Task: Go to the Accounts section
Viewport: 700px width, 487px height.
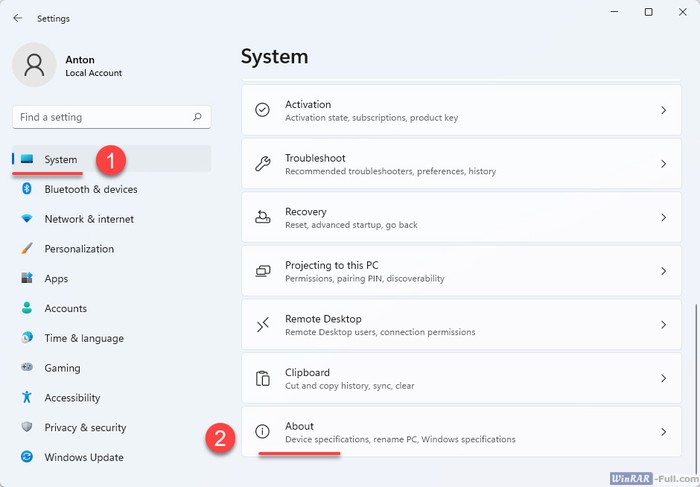Action: point(65,309)
